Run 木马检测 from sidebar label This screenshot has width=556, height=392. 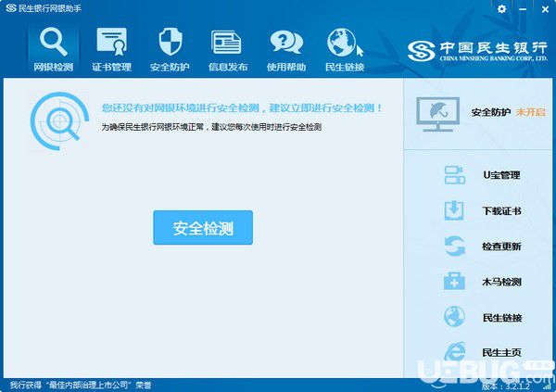tap(501, 282)
